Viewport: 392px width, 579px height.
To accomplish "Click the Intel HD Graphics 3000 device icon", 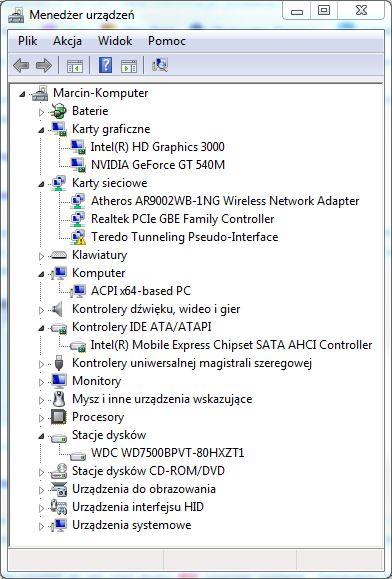I will click(x=78, y=147).
